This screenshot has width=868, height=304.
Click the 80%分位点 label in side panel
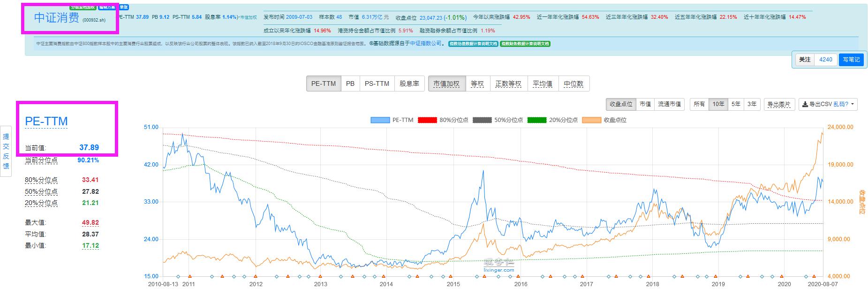click(x=41, y=180)
